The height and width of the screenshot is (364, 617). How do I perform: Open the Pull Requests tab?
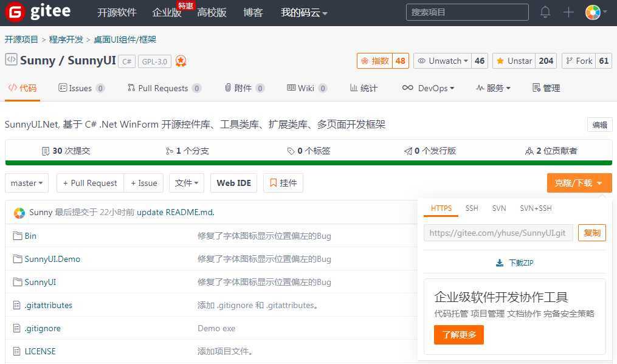pos(164,88)
